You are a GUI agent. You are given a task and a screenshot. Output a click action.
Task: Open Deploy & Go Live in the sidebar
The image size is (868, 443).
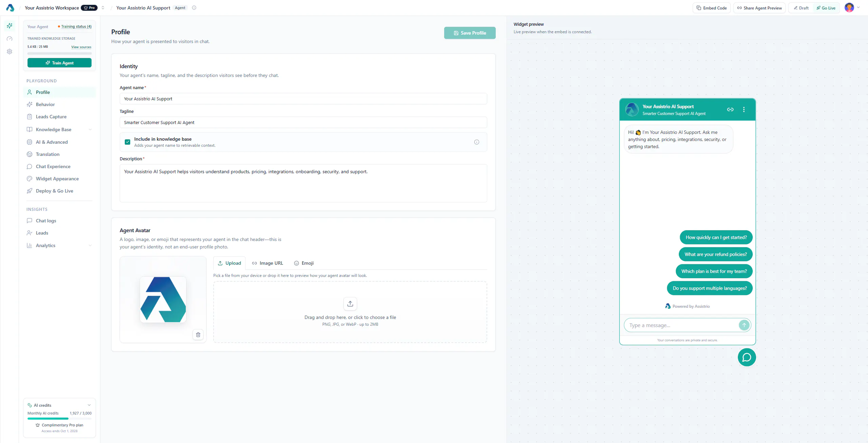coord(59,191)
